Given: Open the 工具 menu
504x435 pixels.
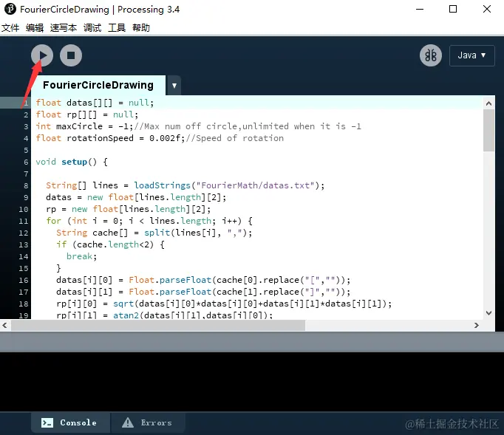Looking at the screenshot, I should 117,28.
